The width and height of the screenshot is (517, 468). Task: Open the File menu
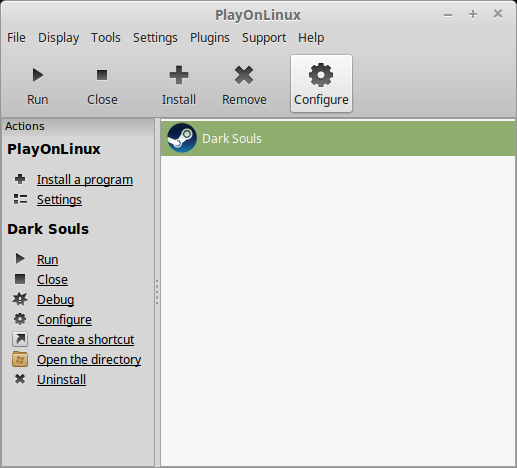[16, 38]
